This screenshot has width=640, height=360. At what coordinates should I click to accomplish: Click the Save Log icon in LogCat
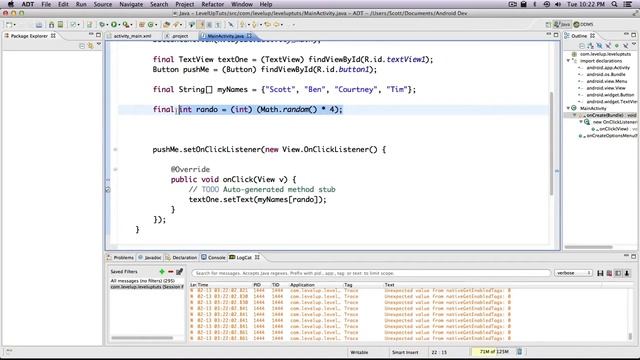(x=600, y=273)
